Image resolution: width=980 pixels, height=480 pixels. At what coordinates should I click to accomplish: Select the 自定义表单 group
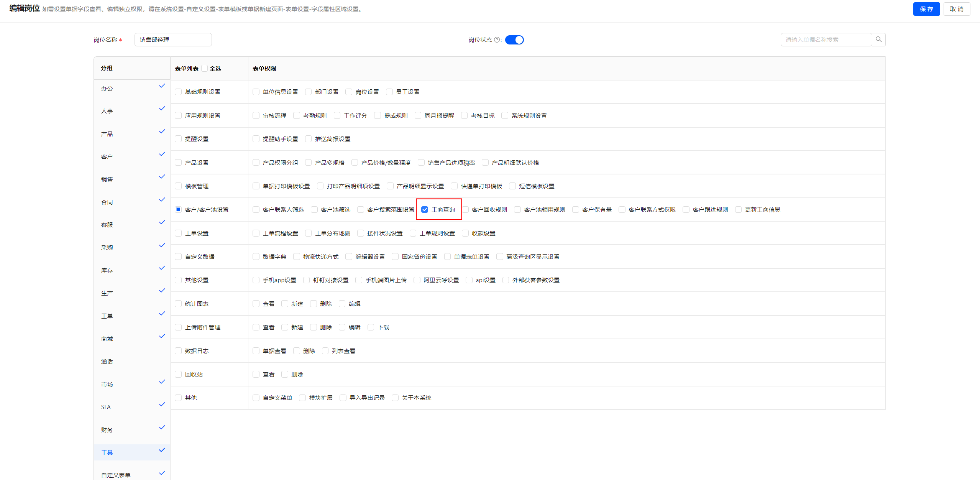pos(116,475)
